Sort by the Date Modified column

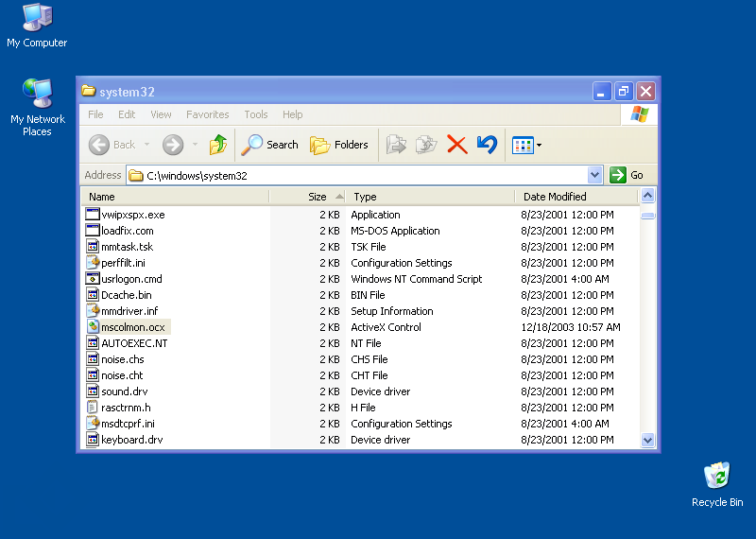[x=555, y=197]
